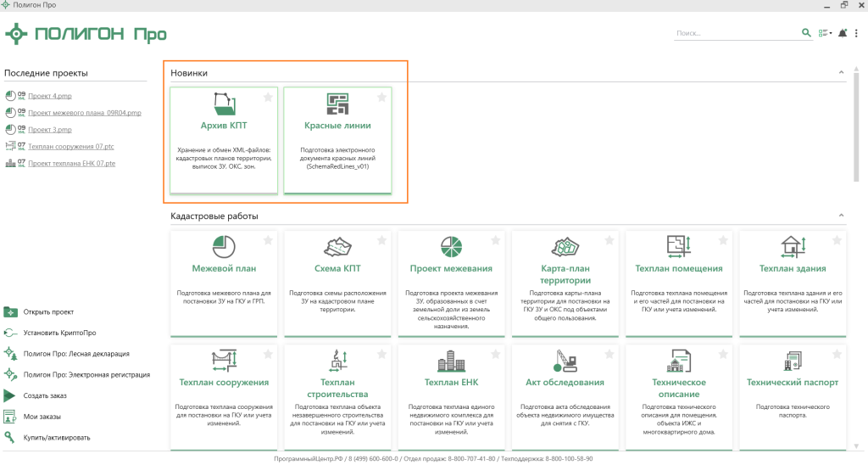Open the view mode list dropdown
Viewport: 868px width, 465px height.
825,33
